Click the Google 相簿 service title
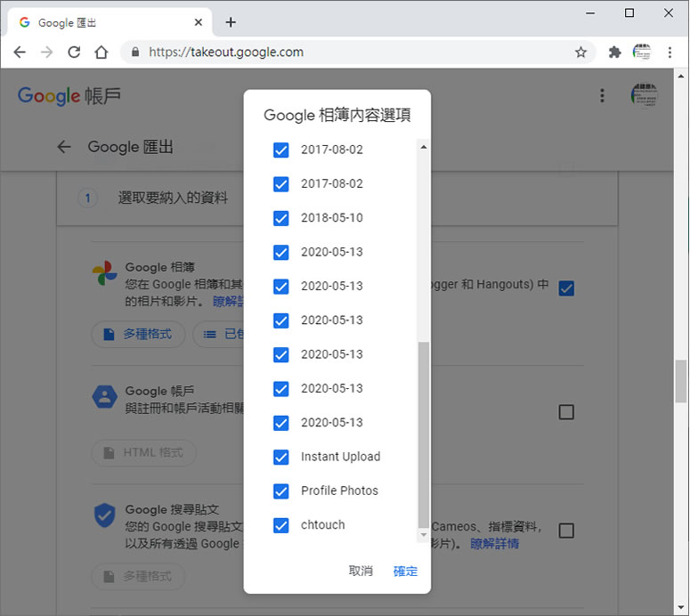 (x=160, y=267)
